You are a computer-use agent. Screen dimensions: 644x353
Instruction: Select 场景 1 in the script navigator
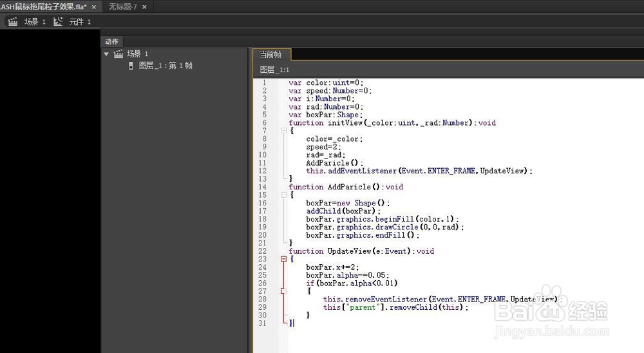point(138,54)
